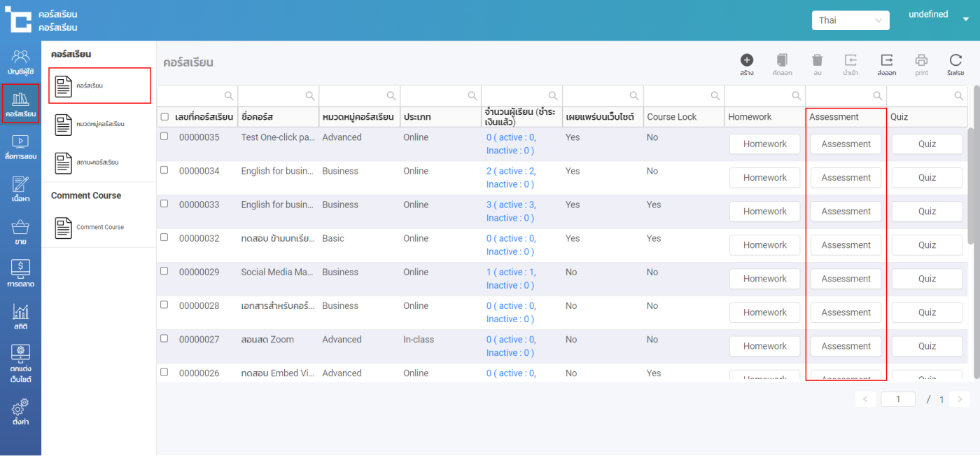Viewport: 980px width, 456px height.
Task: Go to next page arrow in pagination
Action: point(959,399)
